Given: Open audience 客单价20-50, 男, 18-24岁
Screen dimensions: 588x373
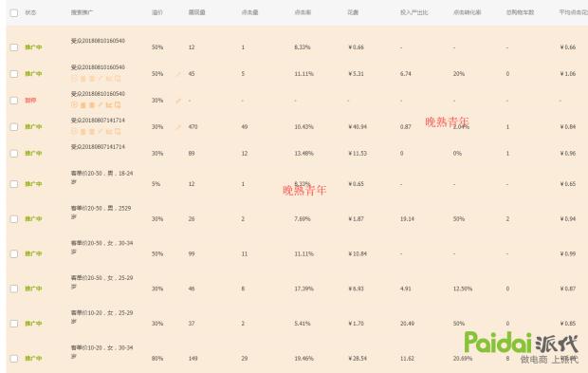Looking at the screenshot, I should coord(102,177).
